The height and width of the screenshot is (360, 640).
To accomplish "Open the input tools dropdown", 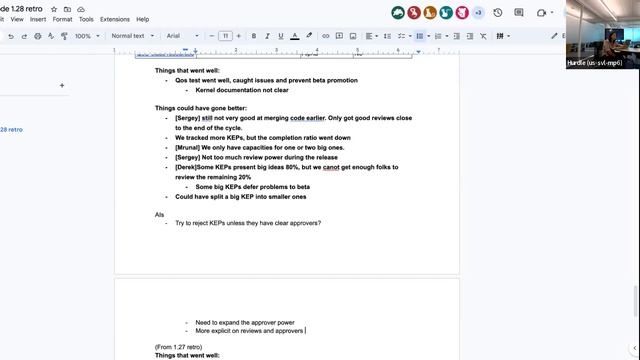I will tap(503, 36).
